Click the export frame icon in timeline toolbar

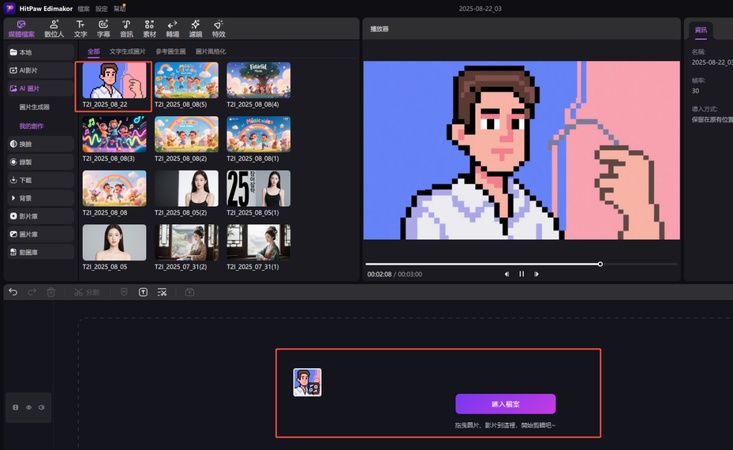tap(189, 292)
